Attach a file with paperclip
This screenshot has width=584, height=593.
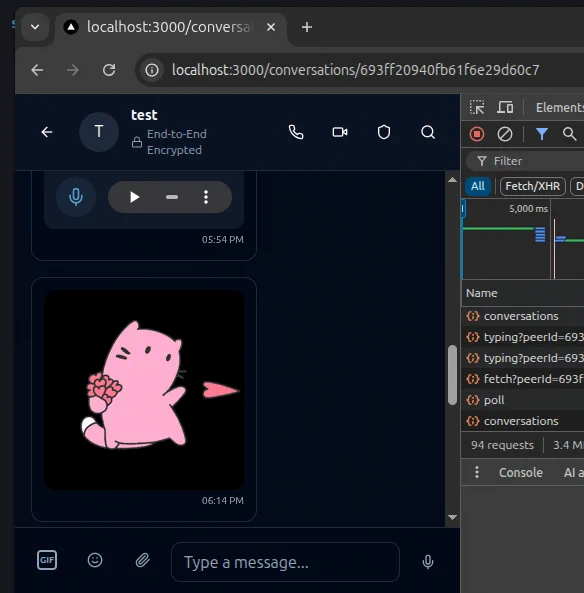click(143, 560)
